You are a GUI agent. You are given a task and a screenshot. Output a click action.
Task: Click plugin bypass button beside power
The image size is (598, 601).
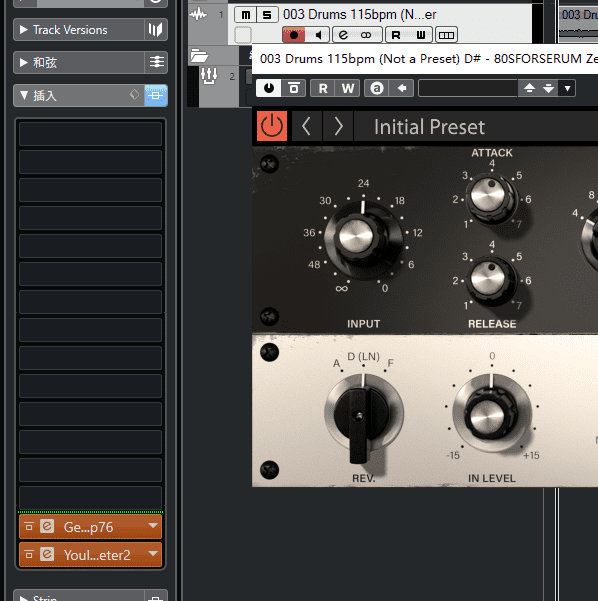coord(294,88)
